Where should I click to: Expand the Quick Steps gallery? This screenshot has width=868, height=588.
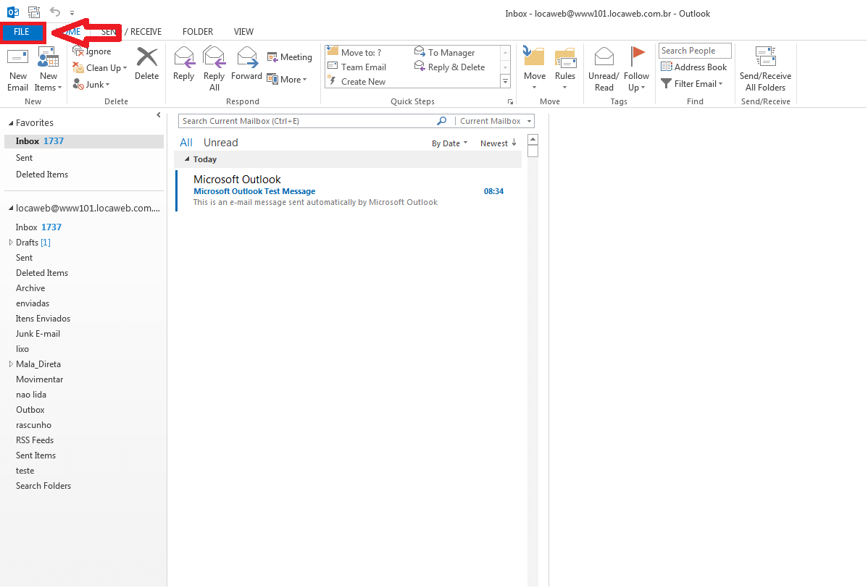(x=505, y=82)
